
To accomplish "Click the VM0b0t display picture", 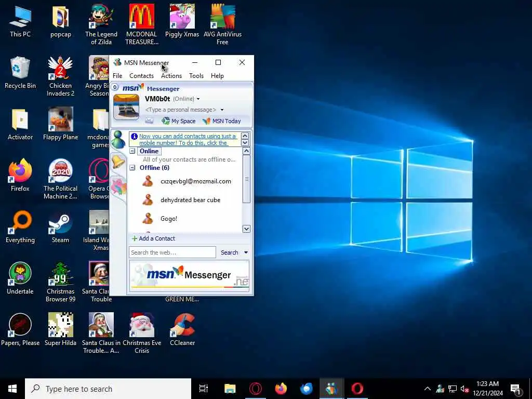I will coord(126,107).
